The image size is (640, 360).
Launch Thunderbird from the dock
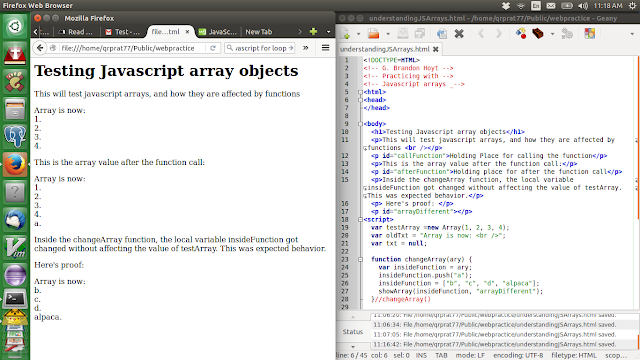pos(15,220)
